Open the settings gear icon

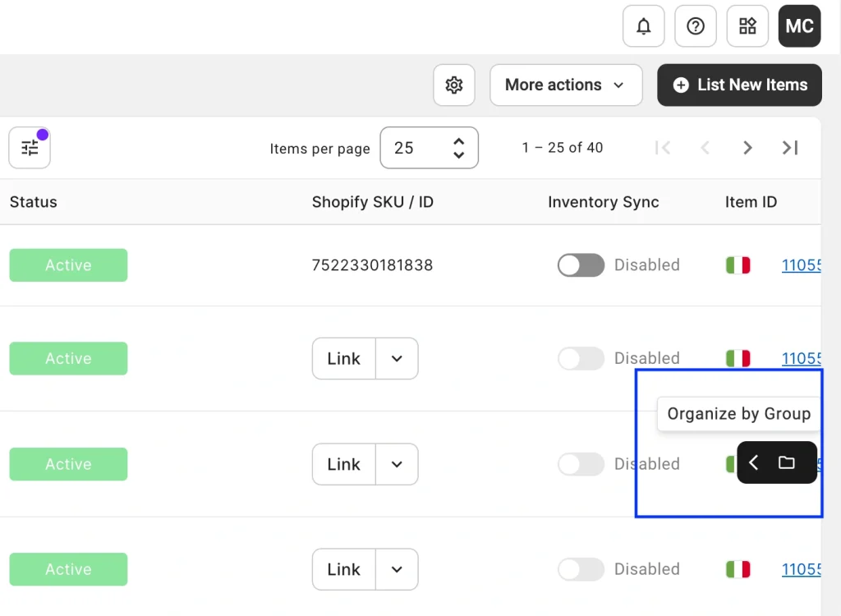click(454, 85)
